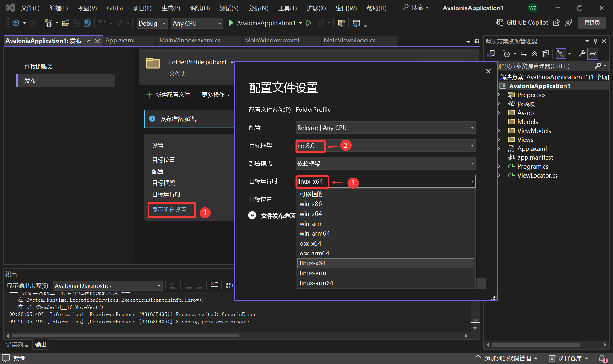
Task: Toggle preview selected items button
Action: [x=593, y=54]
